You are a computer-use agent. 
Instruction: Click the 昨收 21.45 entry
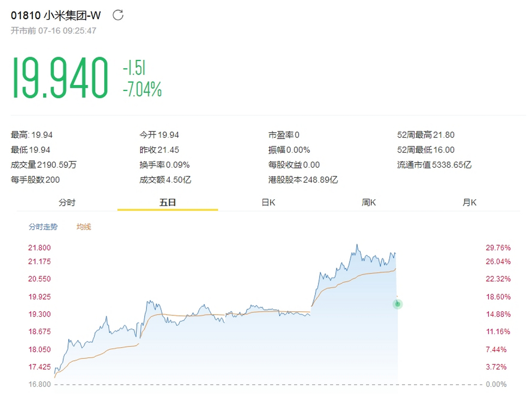coord(159,150)
